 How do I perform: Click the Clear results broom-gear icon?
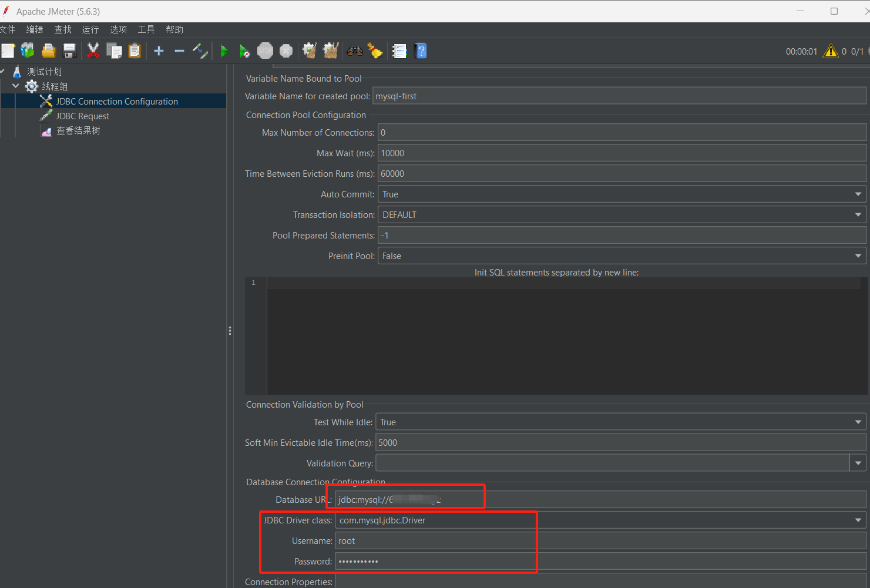pyautogui.click(x=310, y=51)
